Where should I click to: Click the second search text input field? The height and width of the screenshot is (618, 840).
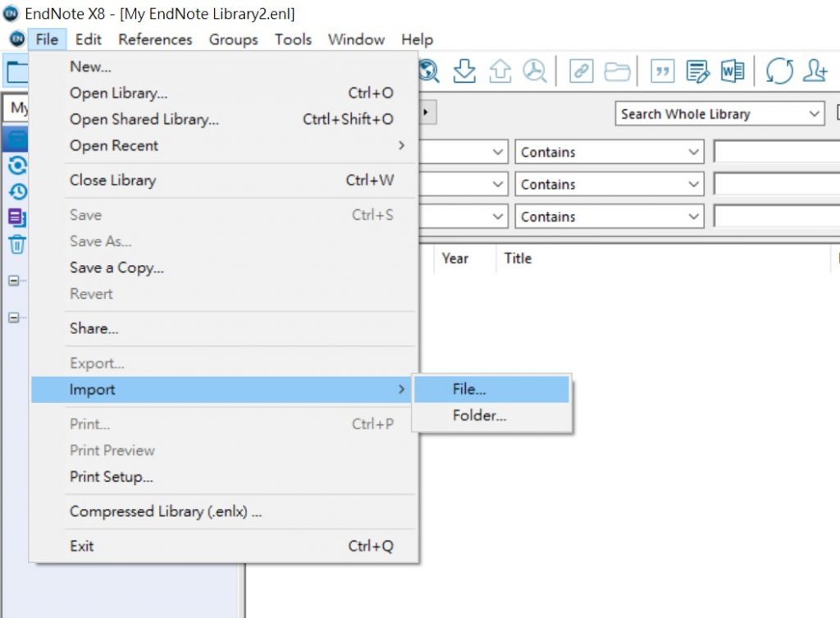[777, 184]
